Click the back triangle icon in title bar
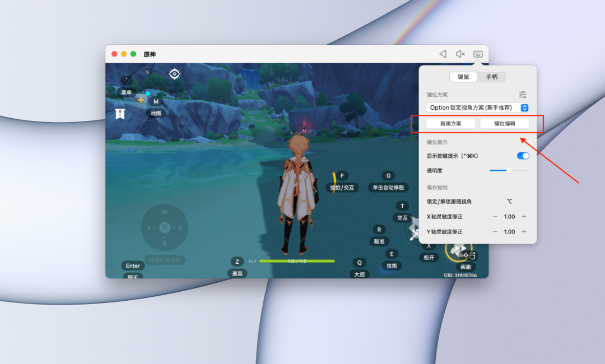 443,54
